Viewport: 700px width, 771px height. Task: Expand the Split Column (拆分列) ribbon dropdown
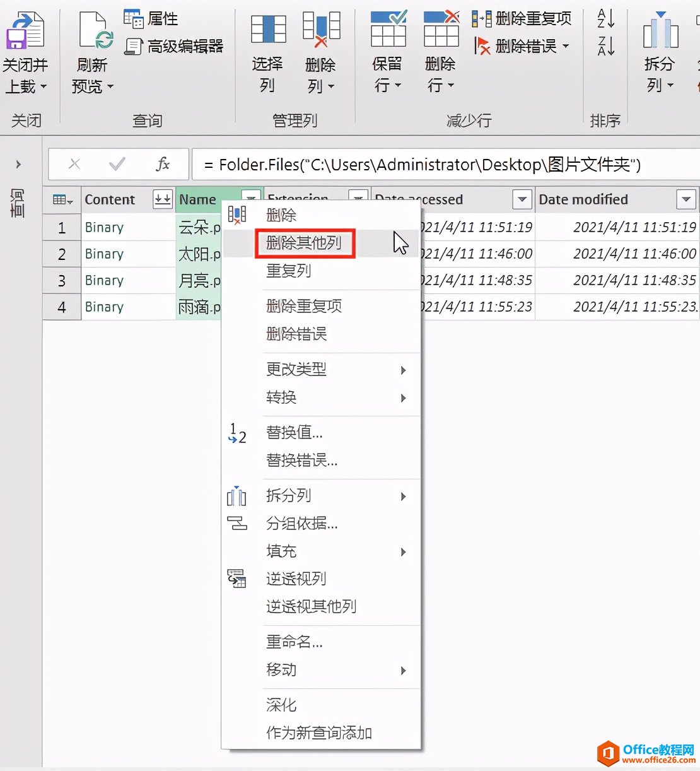click(670, 85)
